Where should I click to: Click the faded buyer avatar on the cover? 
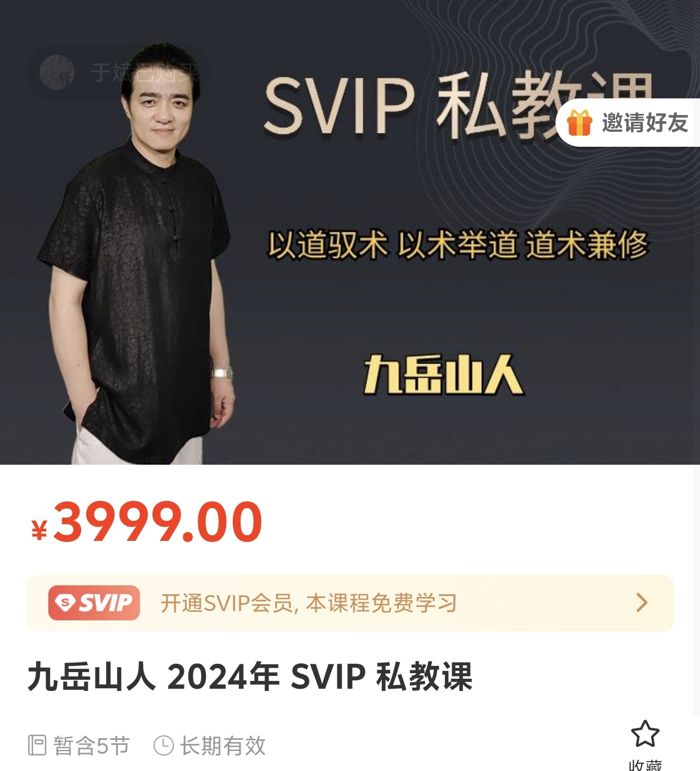(57, 72)
